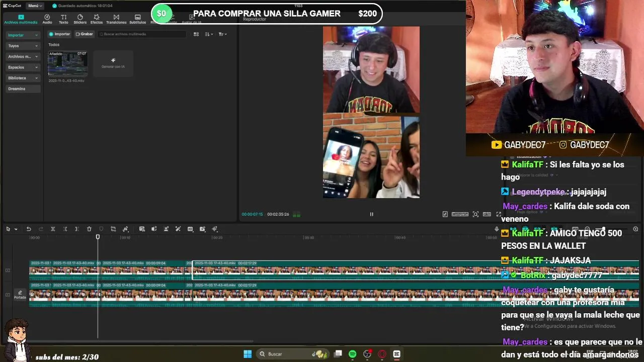Open the pointer tool mode dropdown arrow
Image resolution: width=644 pixels, height=362 pixels.
16,229
